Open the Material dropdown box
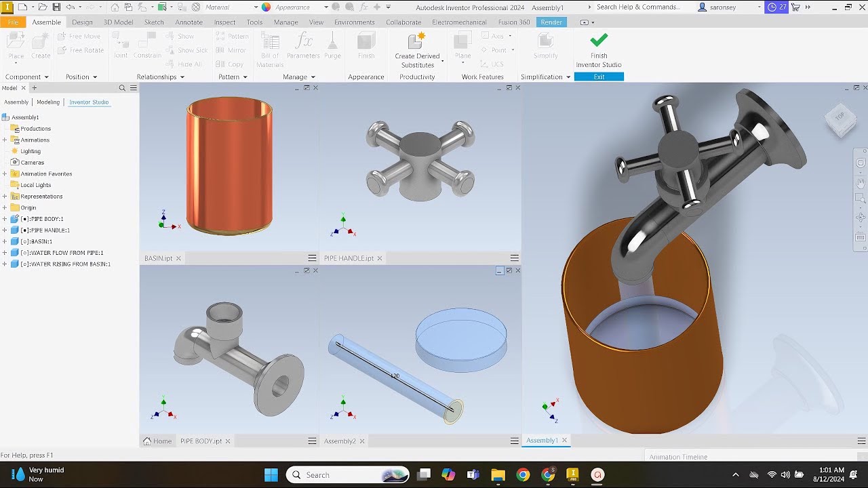The image size is (868, 488). pyautogui.click(x=231, y=7)
